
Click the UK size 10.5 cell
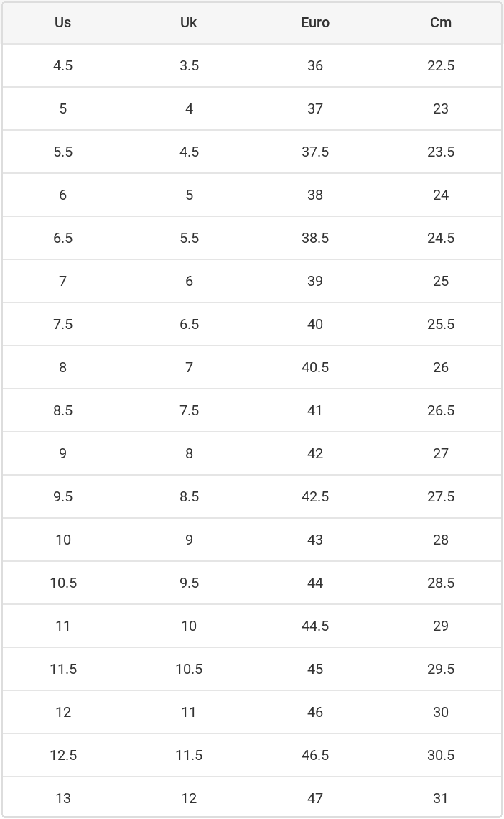pos(189,669)
